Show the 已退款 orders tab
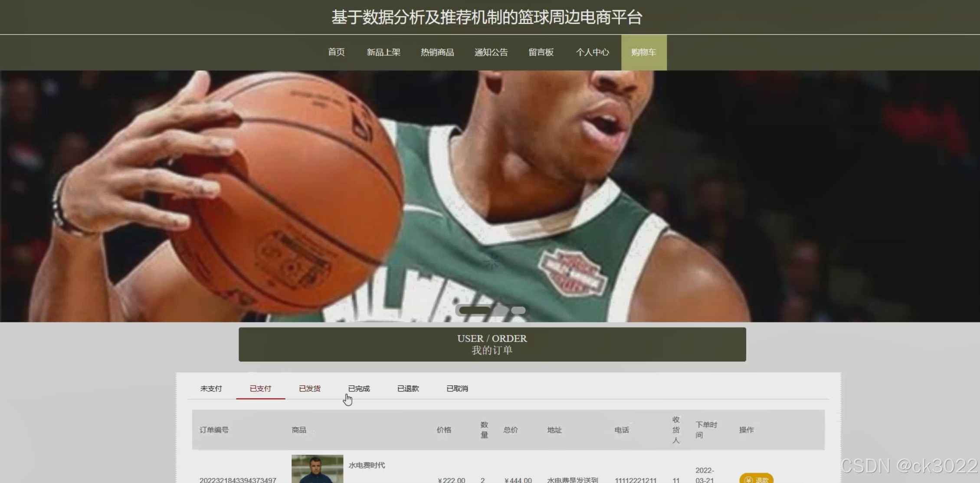The width and height of the screenshot is (980, 483). click(408, 388)
